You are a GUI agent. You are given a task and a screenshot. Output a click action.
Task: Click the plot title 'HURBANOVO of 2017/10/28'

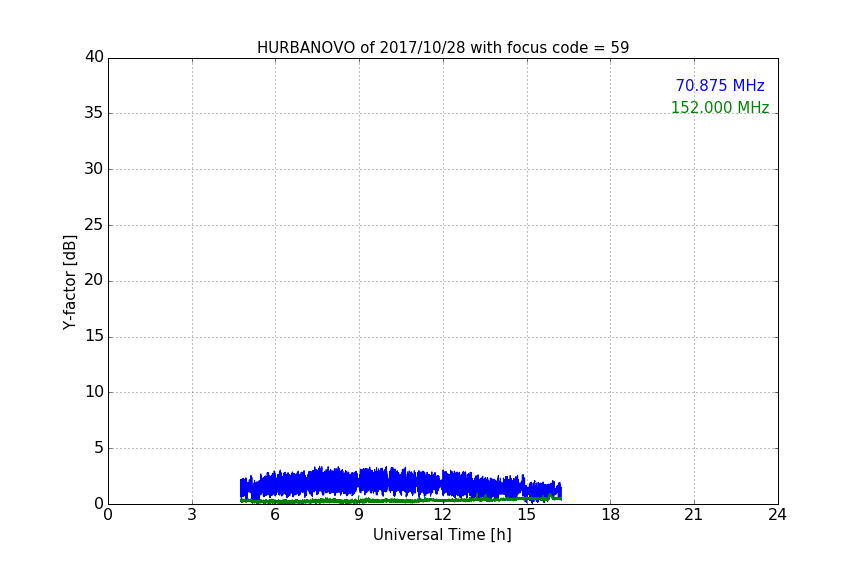pos(443,47)
